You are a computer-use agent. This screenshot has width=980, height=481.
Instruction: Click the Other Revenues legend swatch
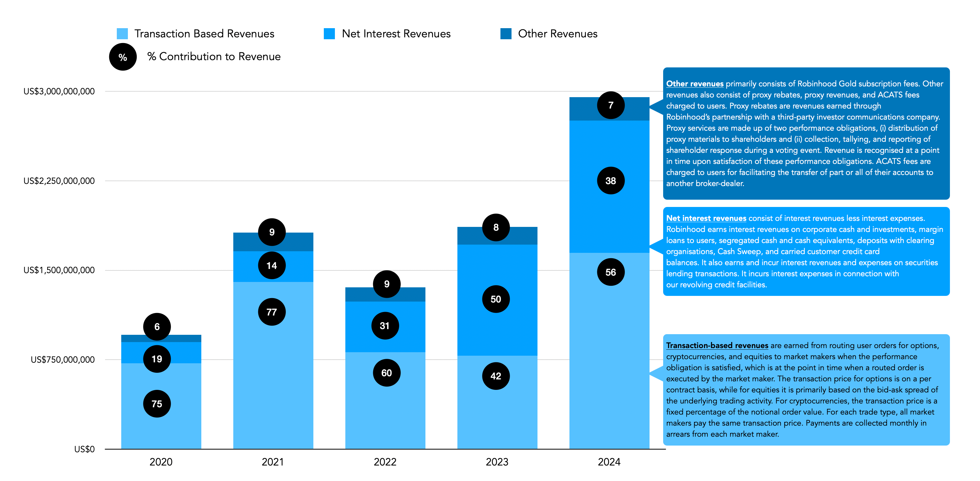tap(506, 34)
